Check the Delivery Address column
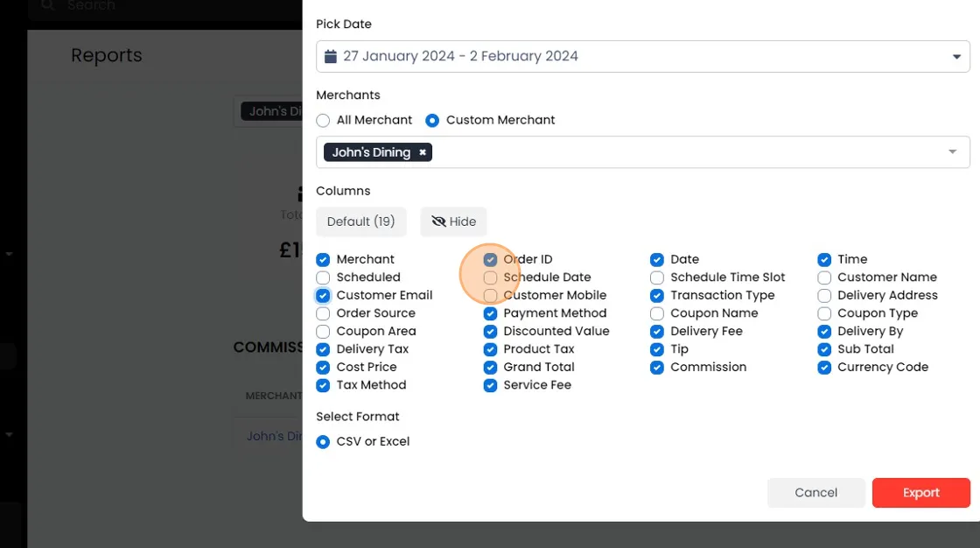Image resolution: width=980 pixels, height=548 pixels. tap(824, 295)
